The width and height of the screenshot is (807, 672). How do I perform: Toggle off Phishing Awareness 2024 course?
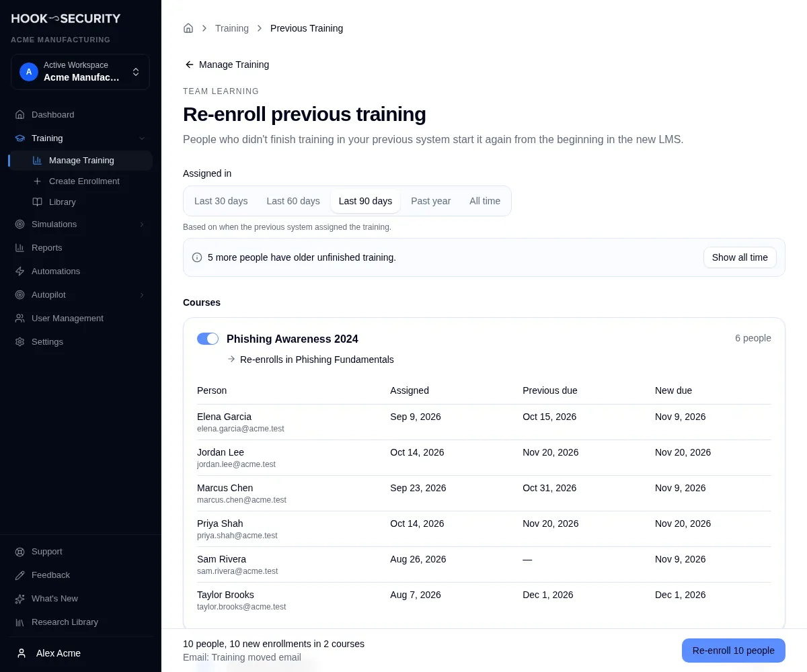coord(208,339)
